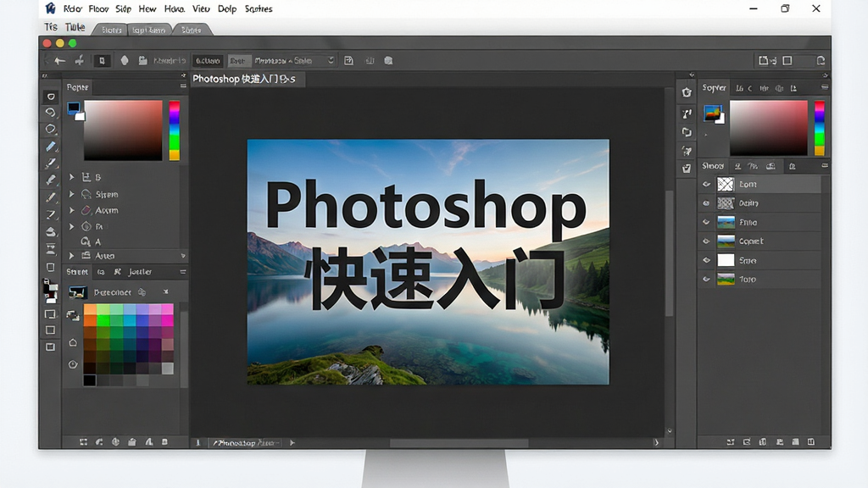The width and height of the screenshot is (868, 488).
Task: Click the landscape image on canvas
Action: coord(428,262)
